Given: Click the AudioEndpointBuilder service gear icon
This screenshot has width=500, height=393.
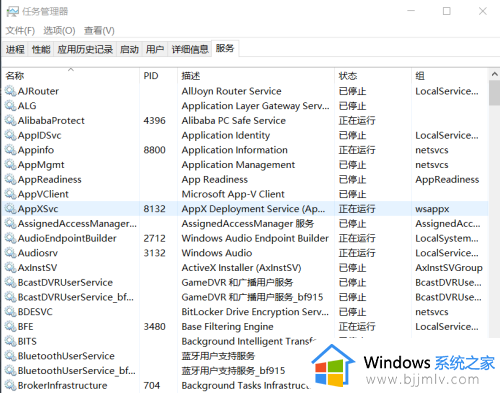Looking at the screenshot, I should pyautogui.click(x=10, y=238).
